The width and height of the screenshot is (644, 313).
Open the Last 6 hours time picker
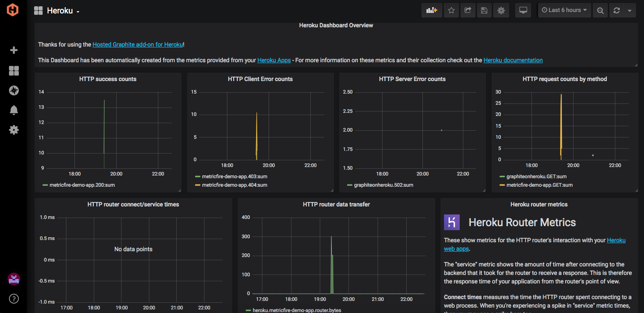point(565,10)
